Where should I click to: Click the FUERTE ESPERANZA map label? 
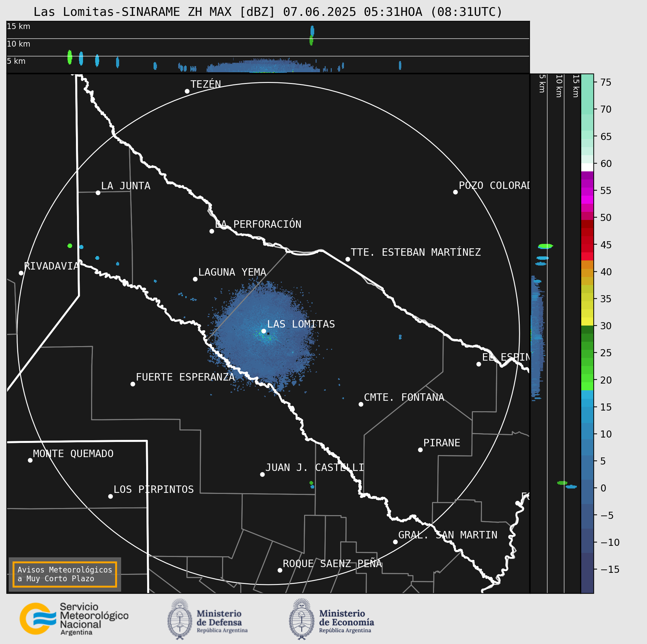tap(185, 377)
